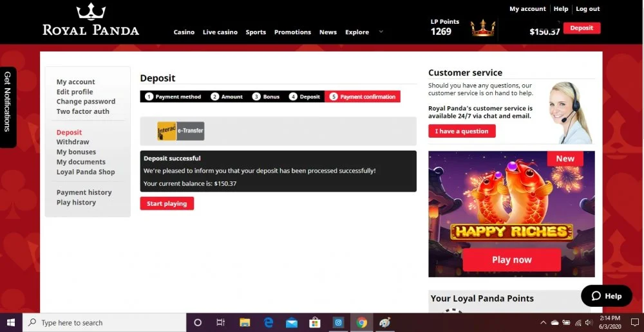Open Two factor auth settings
The height and width of the screenshot is (332, 644).
[x=83, y=111]
